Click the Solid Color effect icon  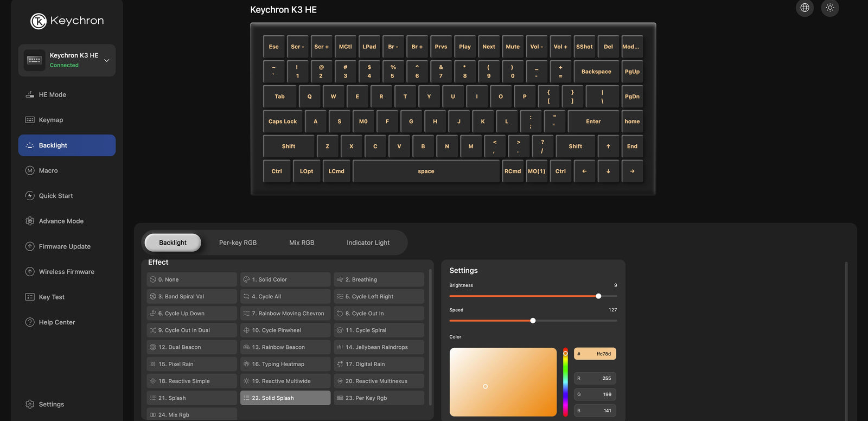click(x=246, y=279)
